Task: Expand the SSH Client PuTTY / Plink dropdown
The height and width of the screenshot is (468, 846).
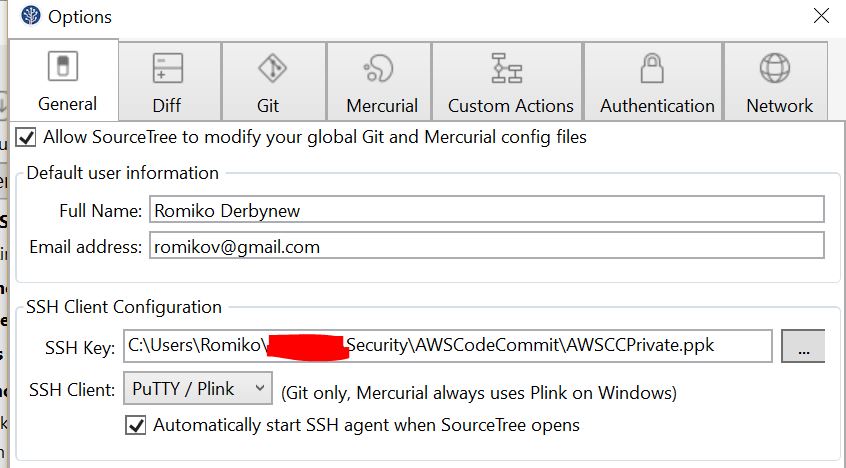Action: tap(197, 388)
